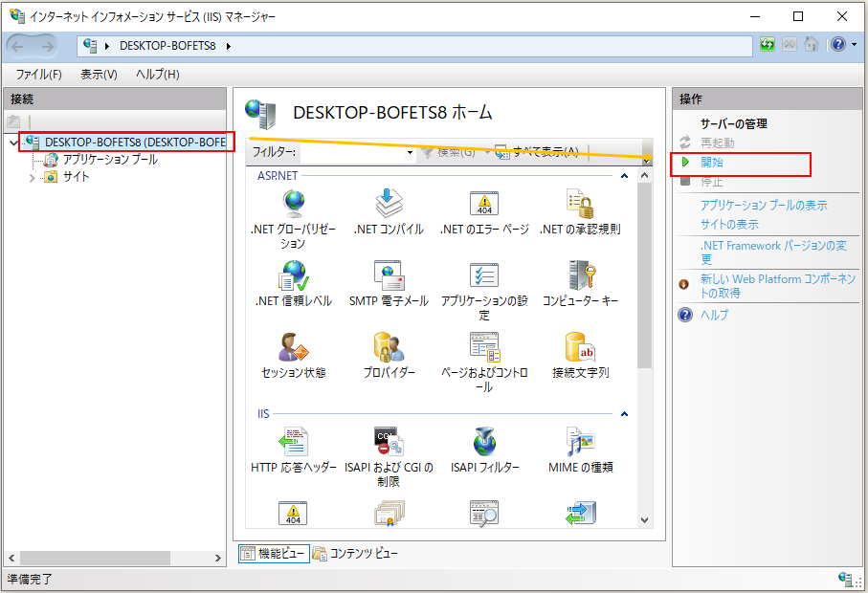This screenshot has height=593, width=868.
Task: Open ページおよびコントロール feature
Action: click(484, 362)
